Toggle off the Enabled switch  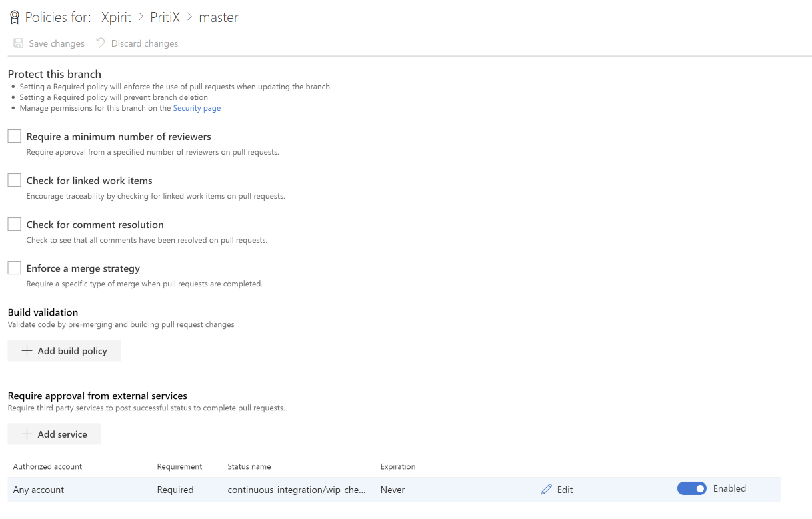coord(691,489)
